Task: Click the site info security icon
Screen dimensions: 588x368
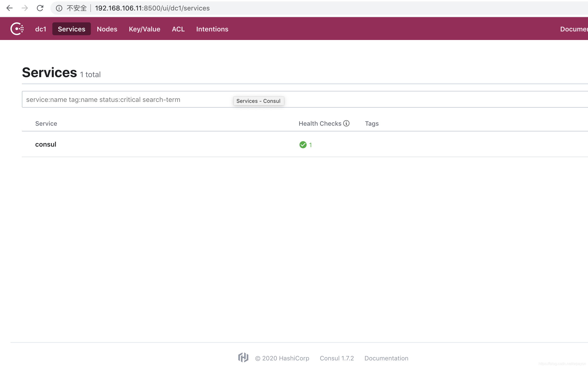Action: (59, 8)
